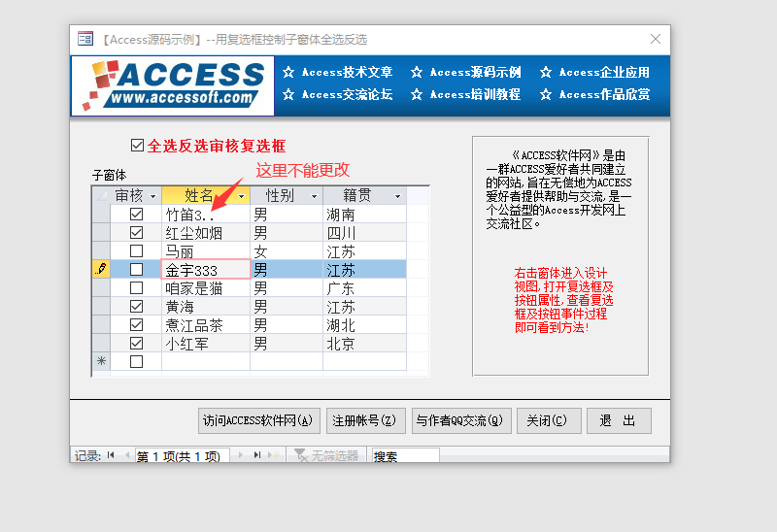The width and height of the screenshot is (777, 532).
Task: Check 审核 box for 马丽
Action: (136, 250)
